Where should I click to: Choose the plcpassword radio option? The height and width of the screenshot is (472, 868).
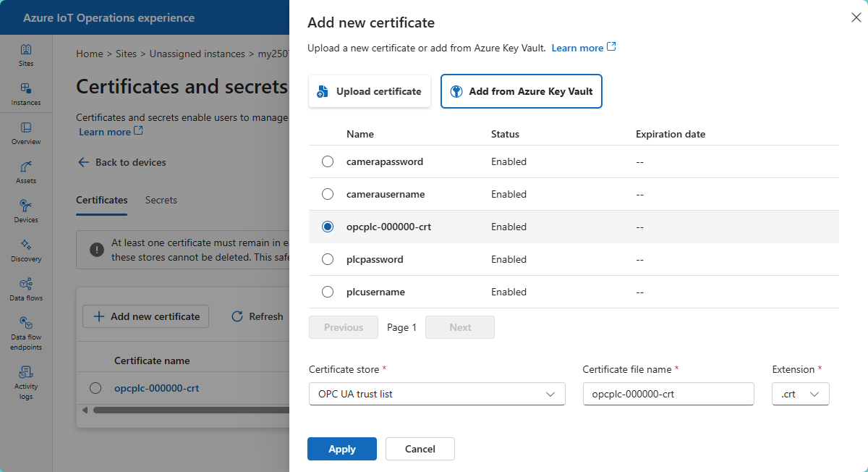(328, 259)
